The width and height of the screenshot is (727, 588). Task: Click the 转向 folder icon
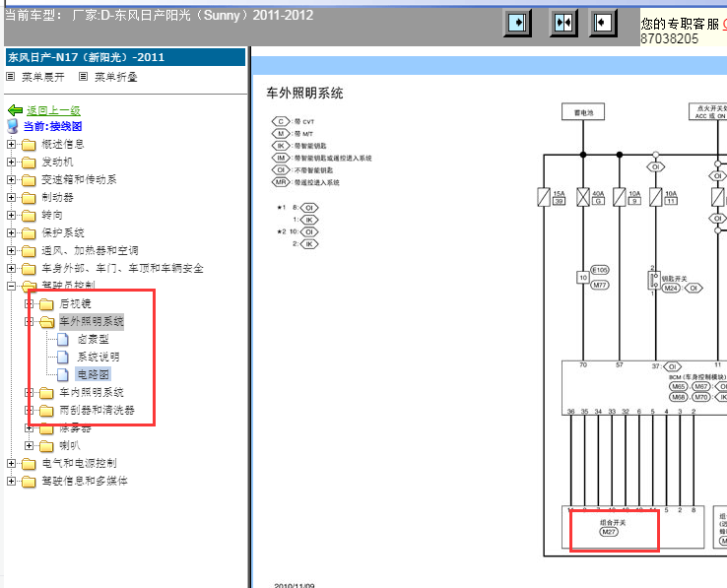(x=29, y=216)
